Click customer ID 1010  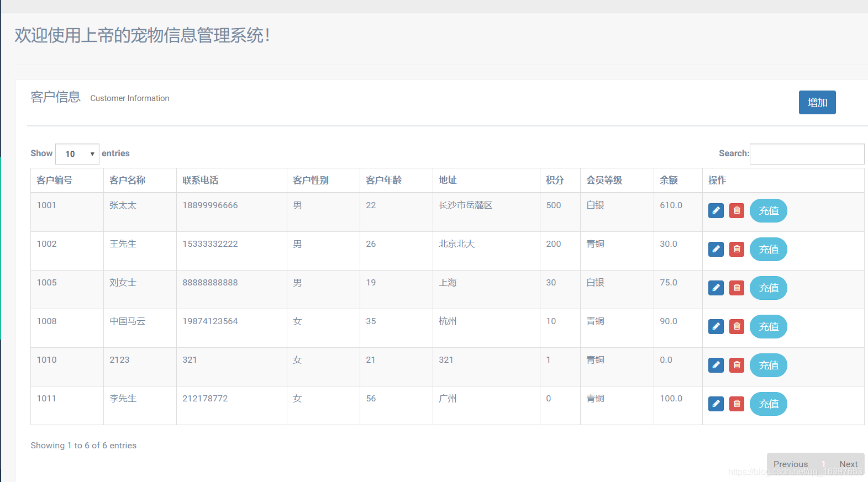coord(46,360)
